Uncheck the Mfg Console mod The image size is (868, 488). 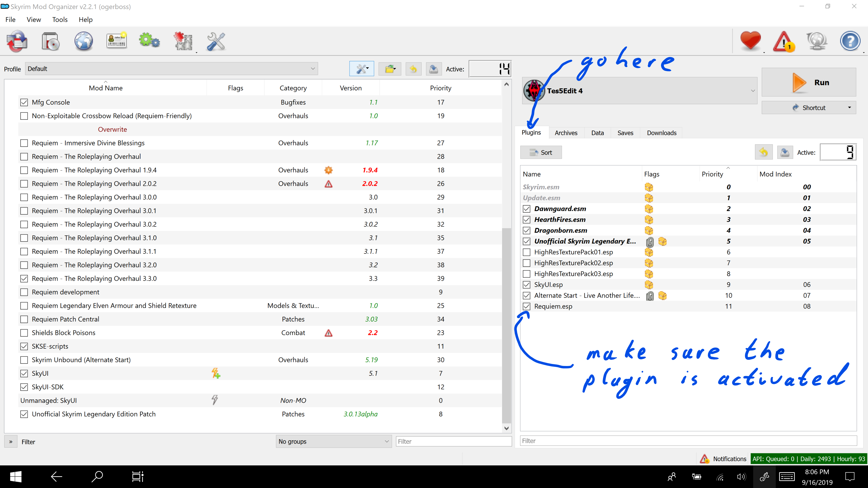pyautogui.click(x=24, y=102)
